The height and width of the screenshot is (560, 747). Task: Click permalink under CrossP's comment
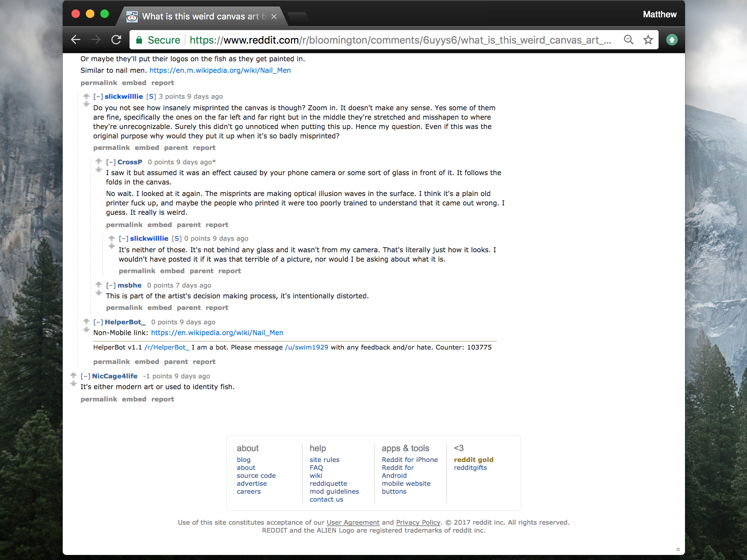[124, 225]
